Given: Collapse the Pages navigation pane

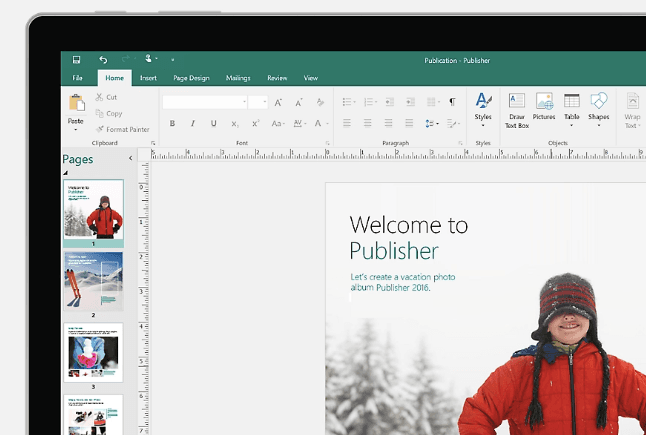Looking at the screenshot, I should [x=130, y=159].
